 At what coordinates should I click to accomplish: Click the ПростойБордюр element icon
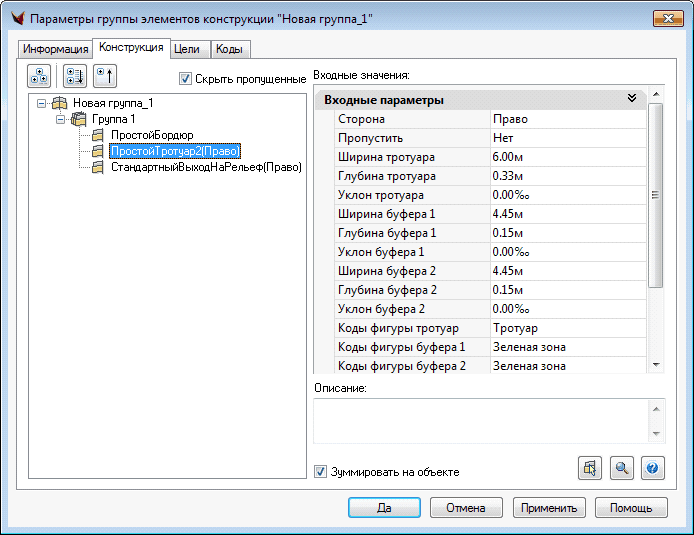point(98,135)
